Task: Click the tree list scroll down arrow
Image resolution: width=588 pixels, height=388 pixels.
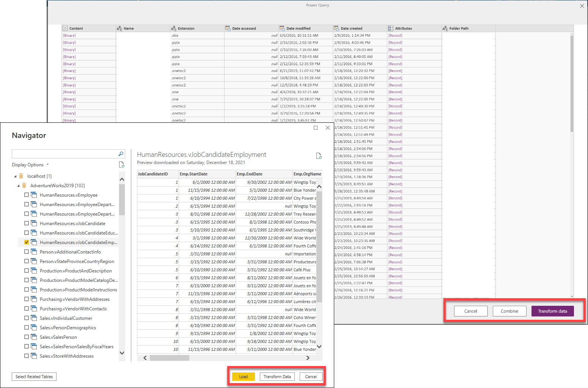Action: pyautogui.click(x=122, y=353)
